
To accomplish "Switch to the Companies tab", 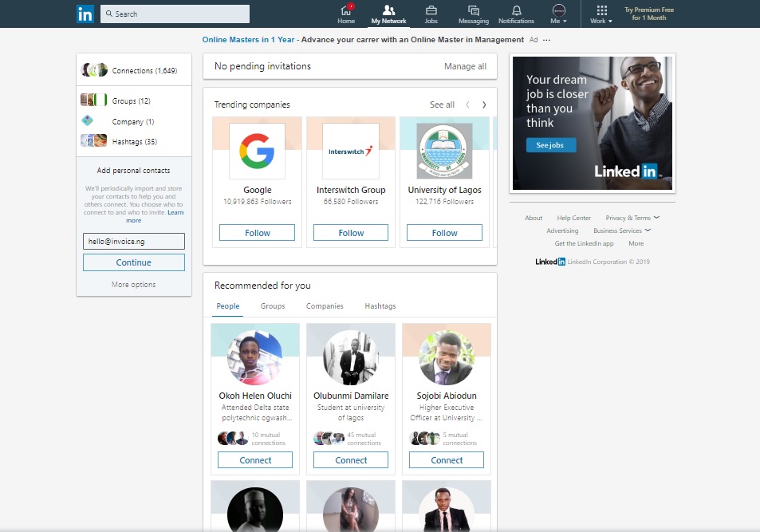I will tap(325, 306).
